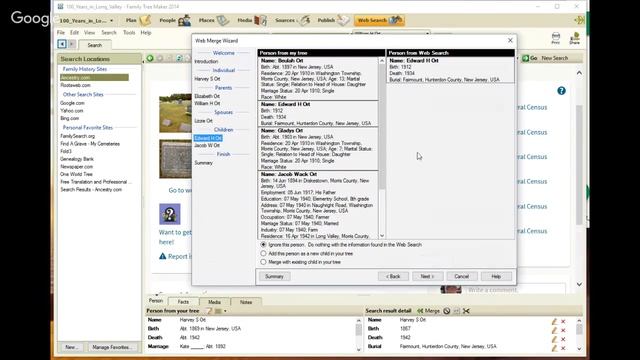Click the blue help question mark icon
Image resolution: width=640 pixels, height=360 pixels.
tap(562, 91)
